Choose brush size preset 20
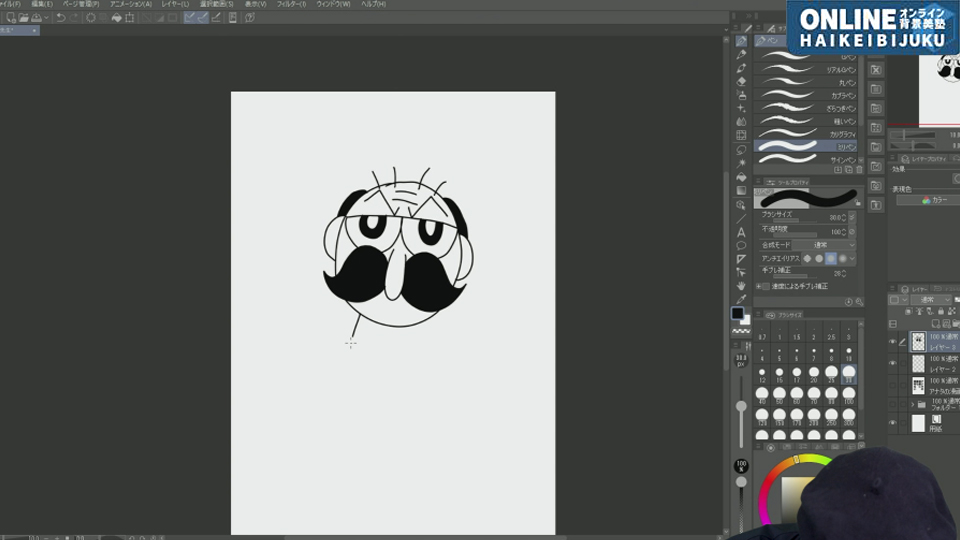 [x=814, y=374]
